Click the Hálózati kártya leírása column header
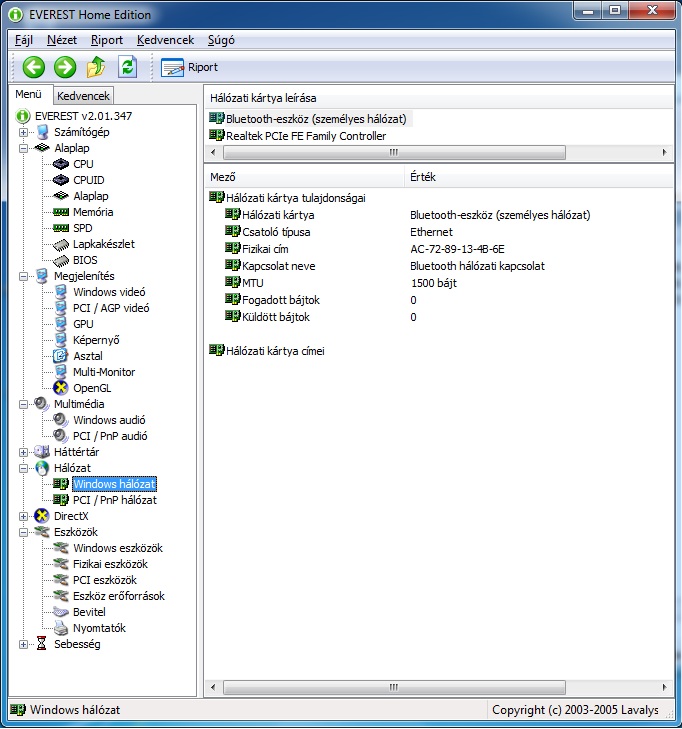This screenshot has width=682, height=729. point(439,98)
